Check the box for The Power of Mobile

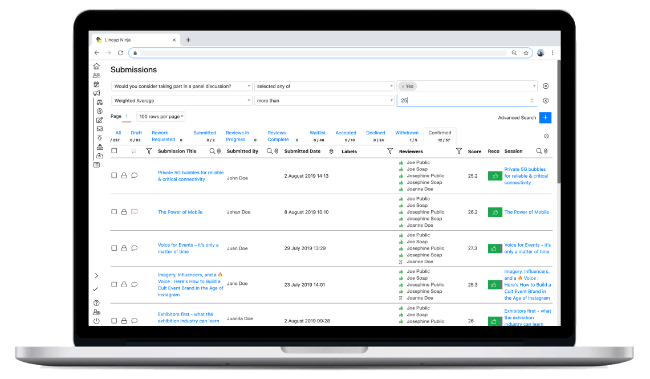tap(114, 212)
